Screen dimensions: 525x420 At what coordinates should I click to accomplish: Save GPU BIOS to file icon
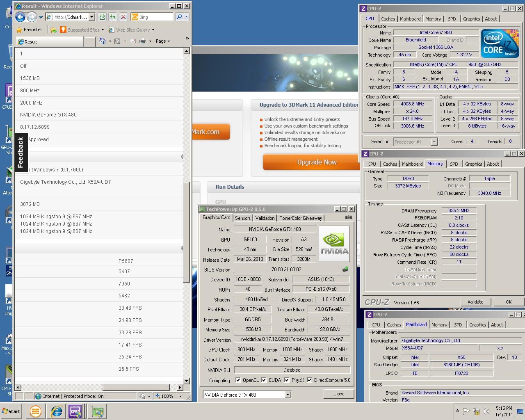point(345,269)
